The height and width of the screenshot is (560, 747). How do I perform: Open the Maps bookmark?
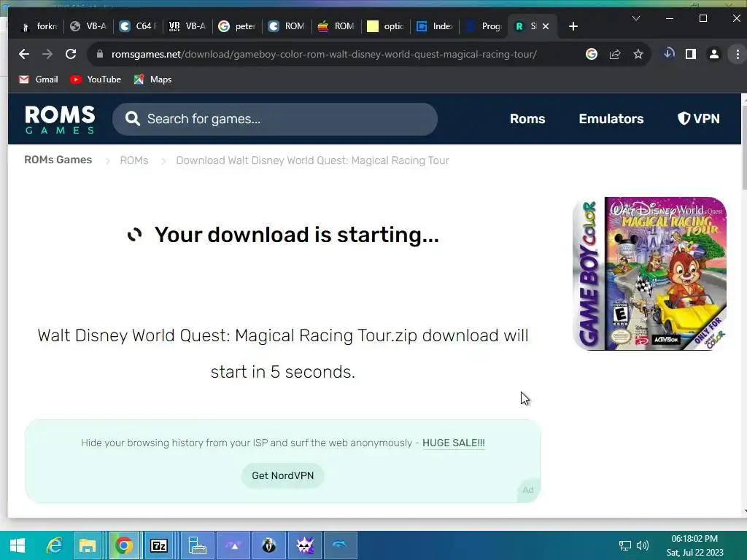[153, 79]
